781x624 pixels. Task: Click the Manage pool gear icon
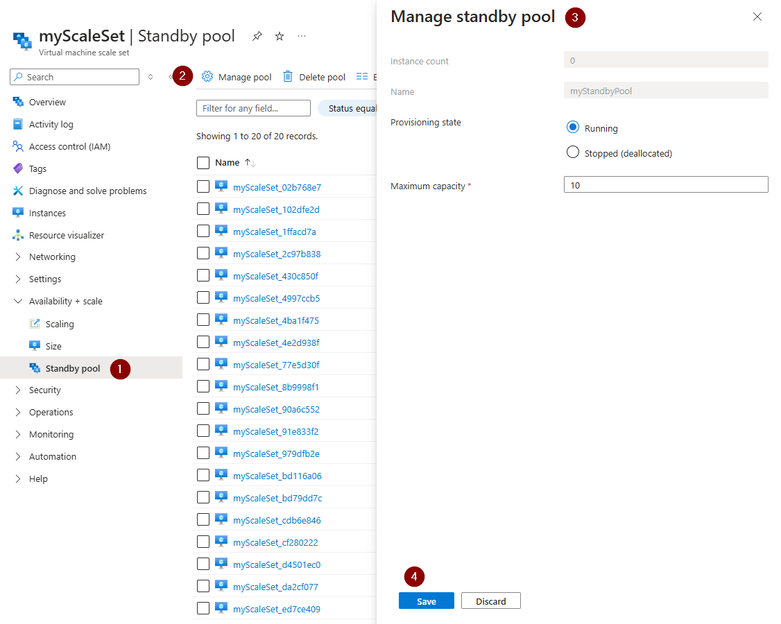(x=207, y=77)
